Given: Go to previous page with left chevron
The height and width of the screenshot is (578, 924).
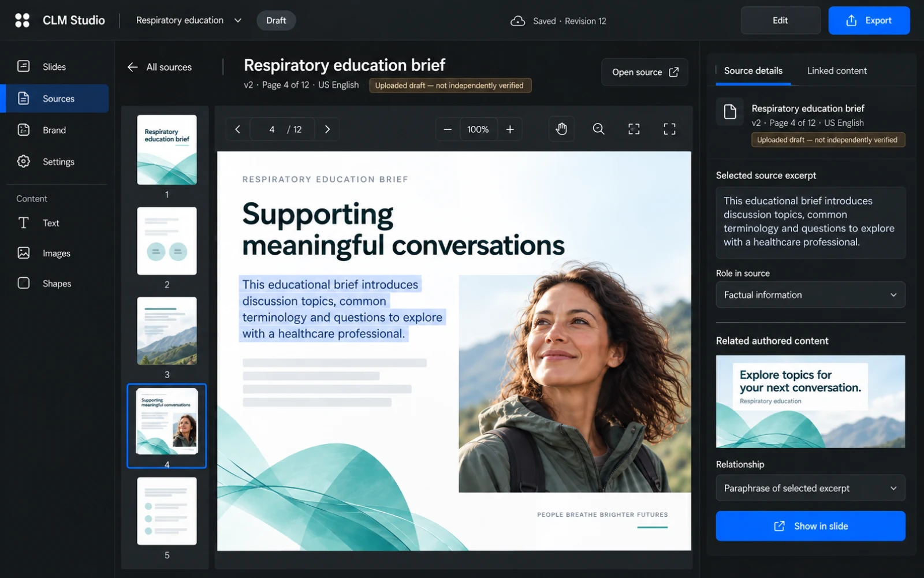Looking at the screenshot, I should click(x=237, y=129).
